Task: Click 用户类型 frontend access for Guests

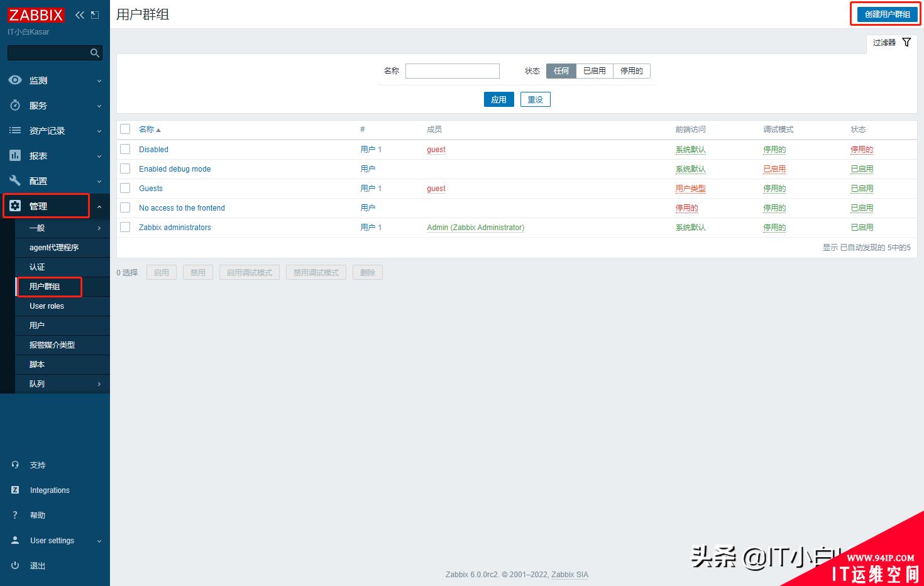Action: (x=690, y=189)
